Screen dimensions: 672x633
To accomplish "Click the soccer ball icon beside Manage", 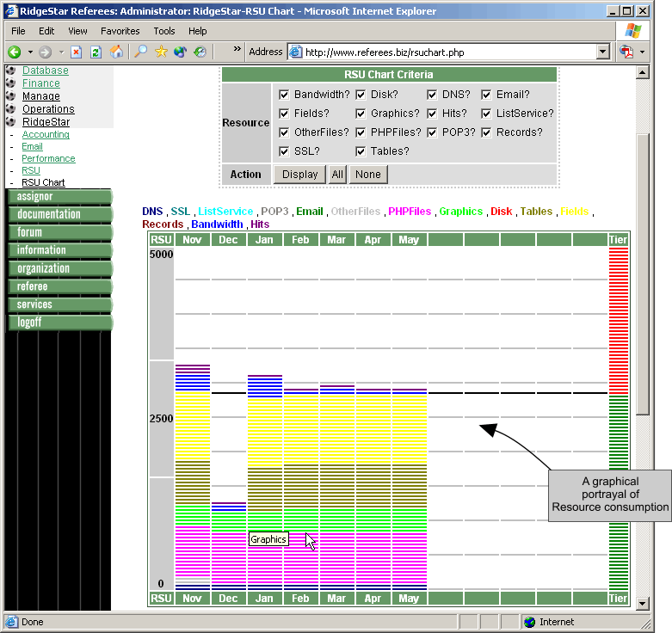I will coord(11,95).
